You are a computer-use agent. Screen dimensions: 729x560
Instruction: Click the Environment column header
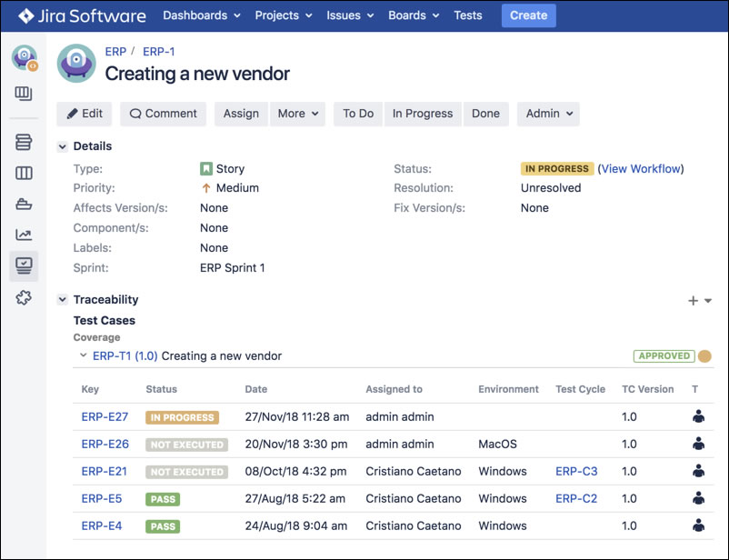point(508,389)
